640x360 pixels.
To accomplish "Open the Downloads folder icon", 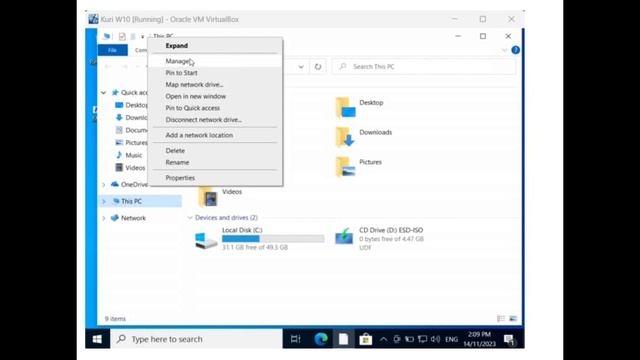I will (345, 137).
